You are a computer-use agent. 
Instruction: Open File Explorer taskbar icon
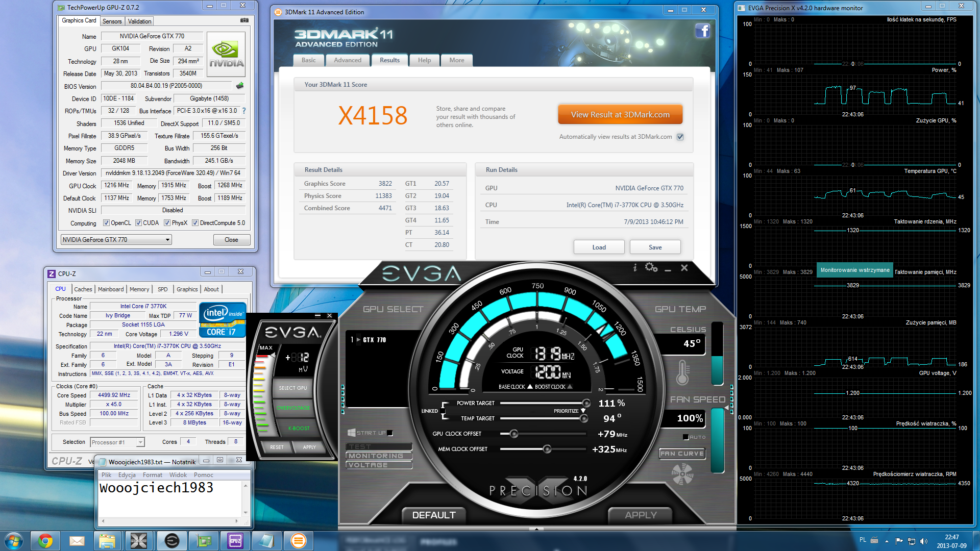tap(107, 541)
